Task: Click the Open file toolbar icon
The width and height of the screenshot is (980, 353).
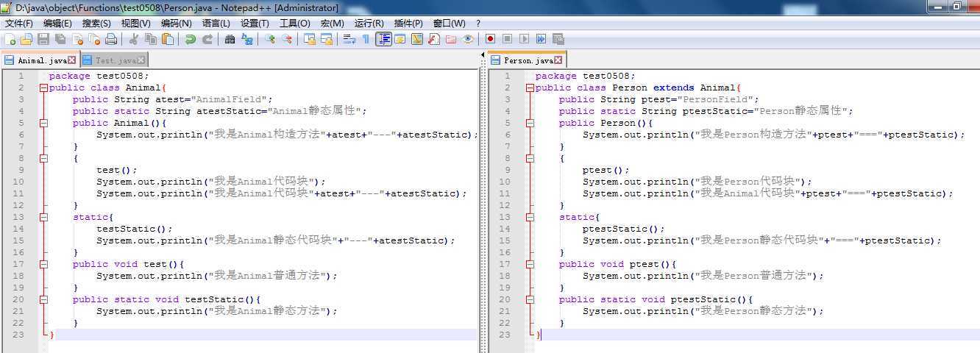Action: pyautogui.click(x=26, y=39)
